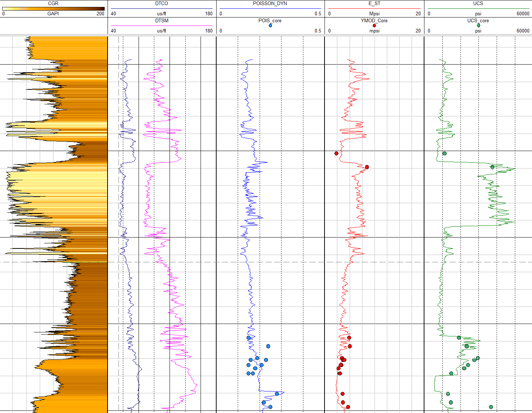Select the DTCO curve header label
The width and height of the screenshot is (532, 413).
(x=162, y=3)
